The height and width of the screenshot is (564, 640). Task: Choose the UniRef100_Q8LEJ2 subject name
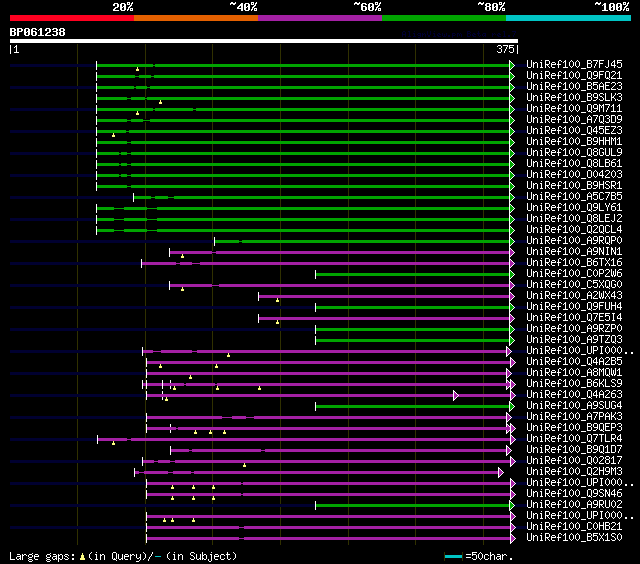pos(574,219)
